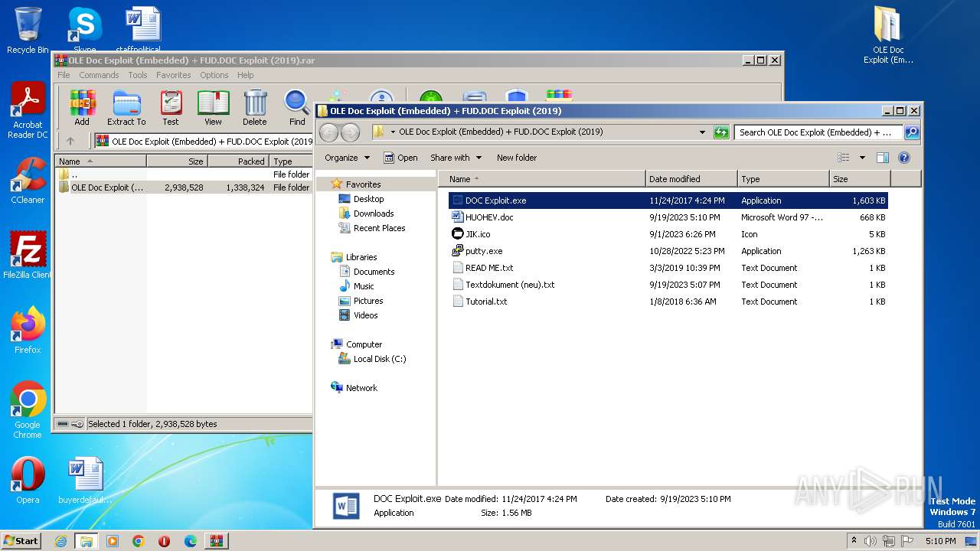Sort Explorer files by Name column
980x551 pixels.
542,179
